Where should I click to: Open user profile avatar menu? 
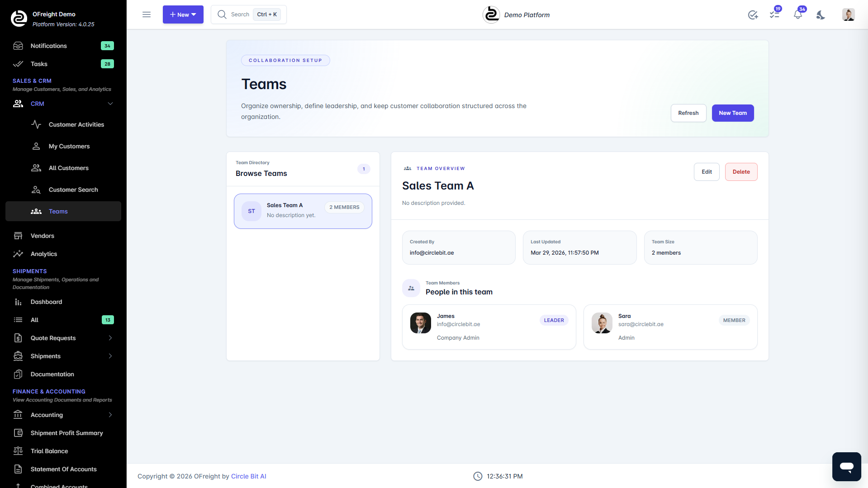click(848, 15)
